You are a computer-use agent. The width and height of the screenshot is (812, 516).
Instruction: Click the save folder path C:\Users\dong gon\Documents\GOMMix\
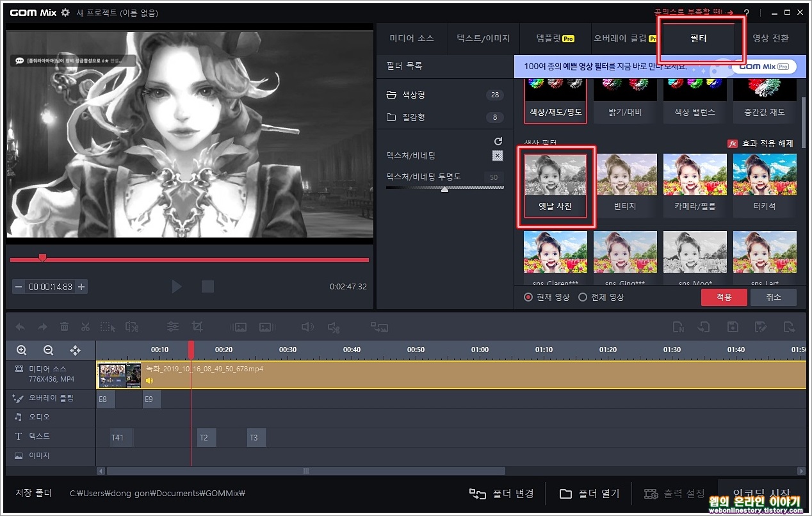(158, 494)
